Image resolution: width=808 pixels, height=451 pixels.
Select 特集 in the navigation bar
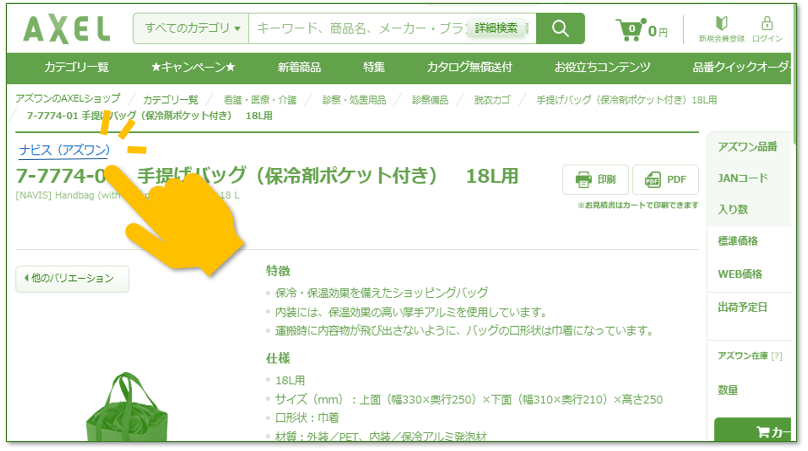coord(374,67)
